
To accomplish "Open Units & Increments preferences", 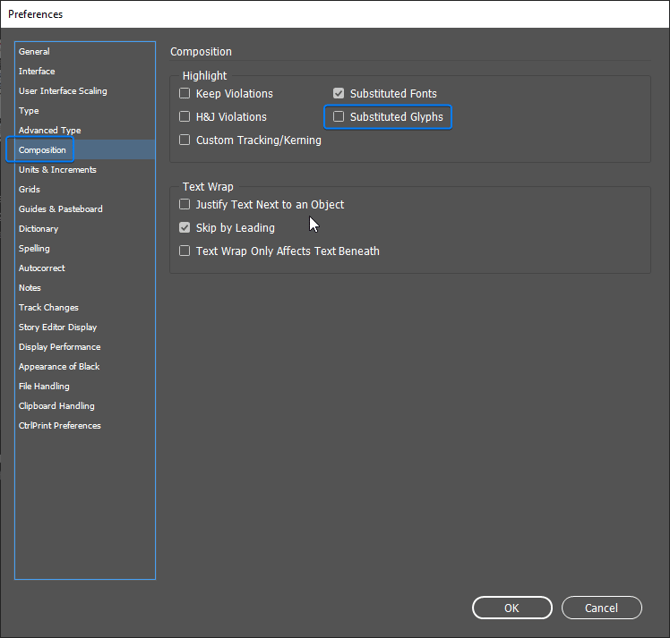I will [x=57, y=170].
